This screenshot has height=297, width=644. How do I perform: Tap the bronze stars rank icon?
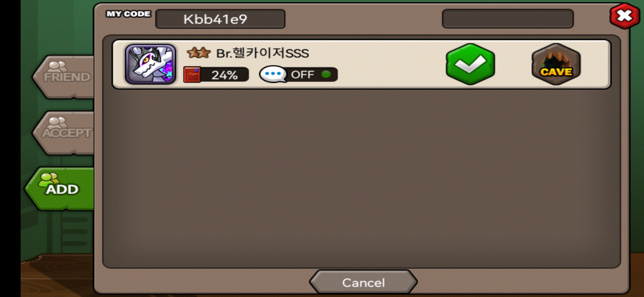pos(198,53)
